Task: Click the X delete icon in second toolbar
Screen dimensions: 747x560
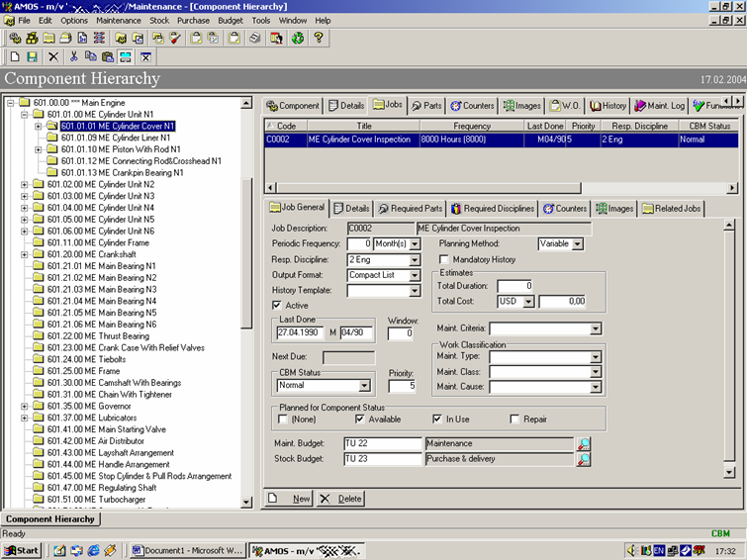Action: [x=53, y=58]
